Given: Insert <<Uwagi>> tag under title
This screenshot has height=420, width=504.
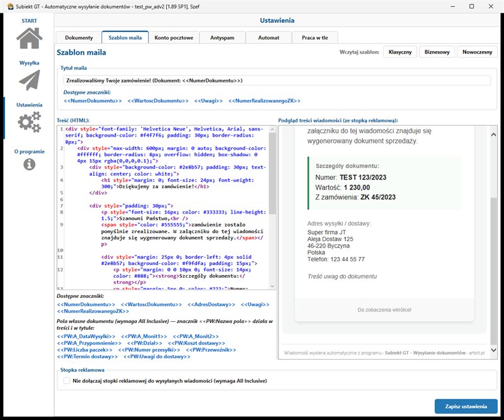Looking at the screenshot, I should coord(209,101).
